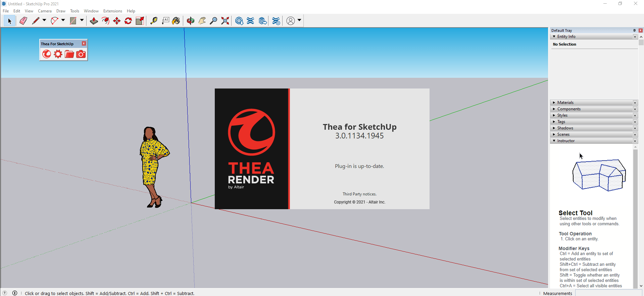The width and height of the screenshot is (644, 296).
Task: Expand the Materials panel
Action: 554,103
